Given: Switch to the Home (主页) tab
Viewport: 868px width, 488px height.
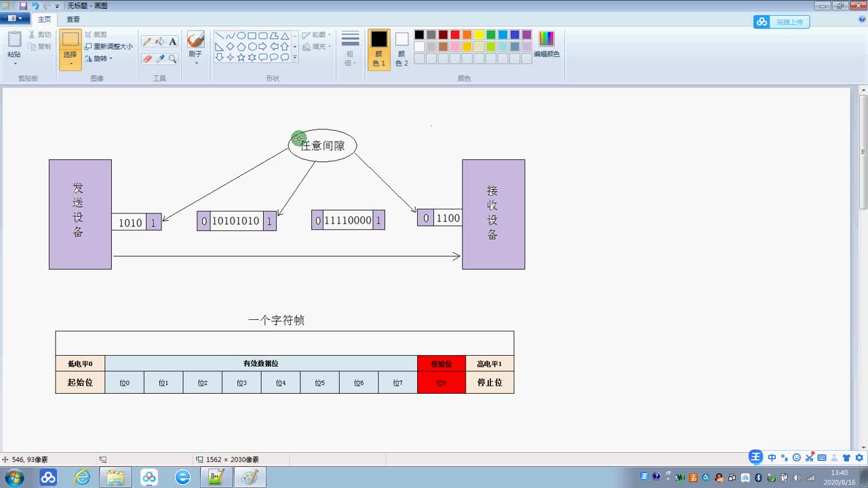Looking at the screenshot, I should tap(43, 19).
